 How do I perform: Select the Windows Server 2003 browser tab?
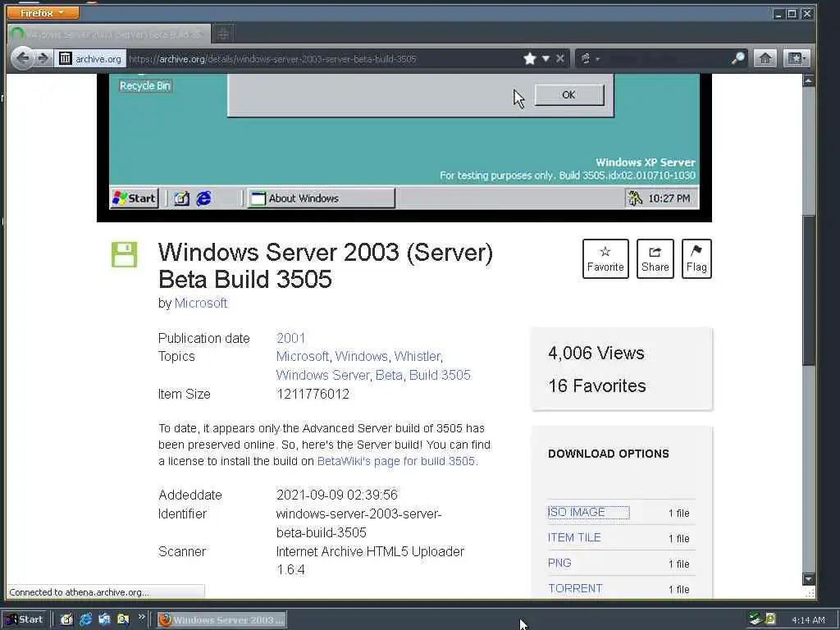pos(109,34)
